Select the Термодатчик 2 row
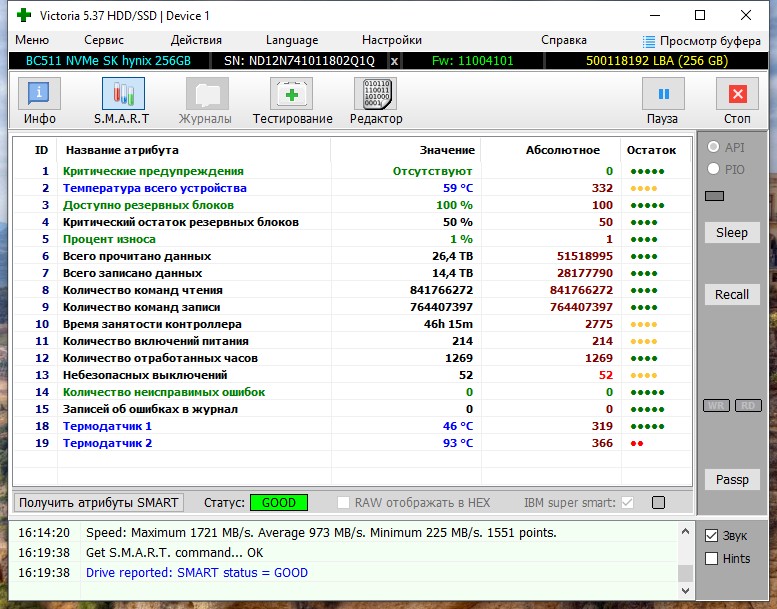Image resolution: width=777 pixels, height=609 pixels. point(353,443)
